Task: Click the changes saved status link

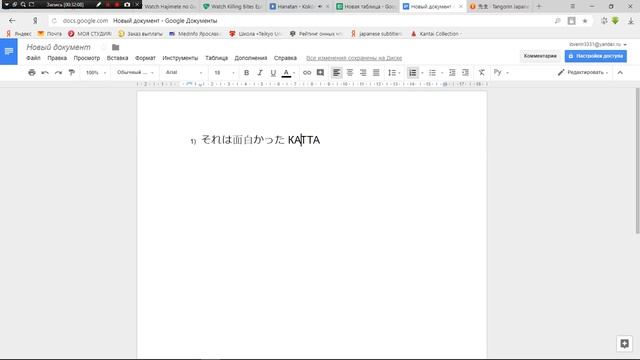Action: [x=354, y=58]
